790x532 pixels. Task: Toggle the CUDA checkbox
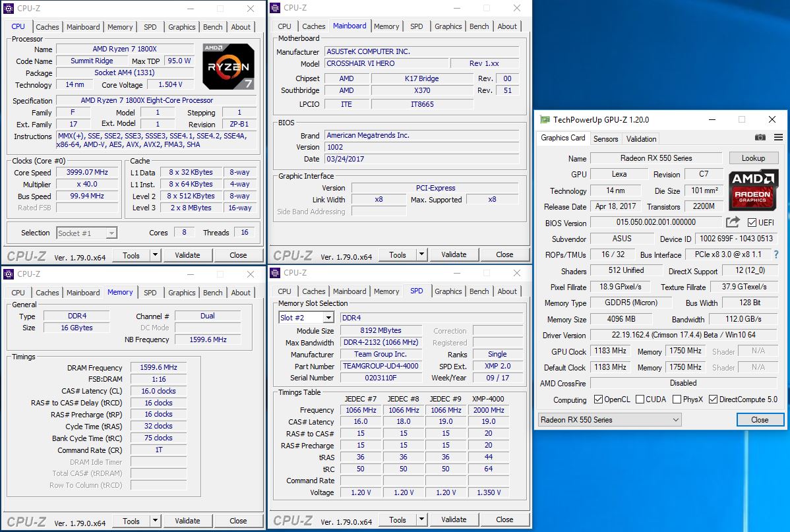[640, 399]
